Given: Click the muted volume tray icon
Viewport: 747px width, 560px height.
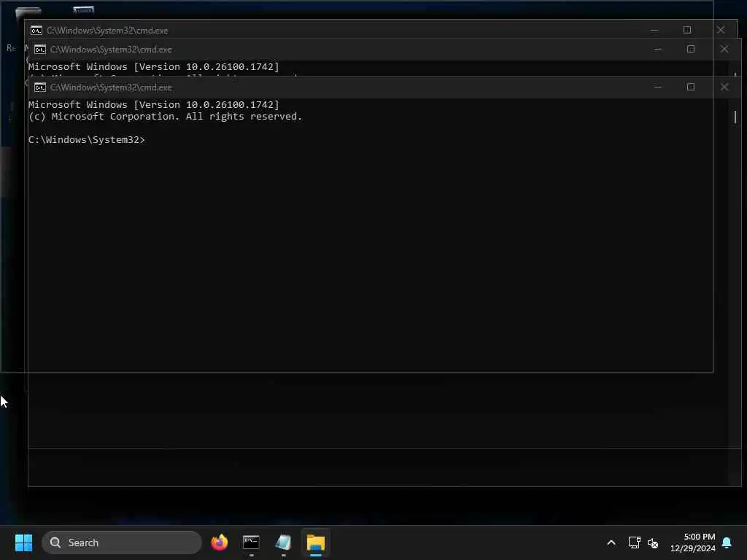Looking at the screenshot, I should coord(653,542).
